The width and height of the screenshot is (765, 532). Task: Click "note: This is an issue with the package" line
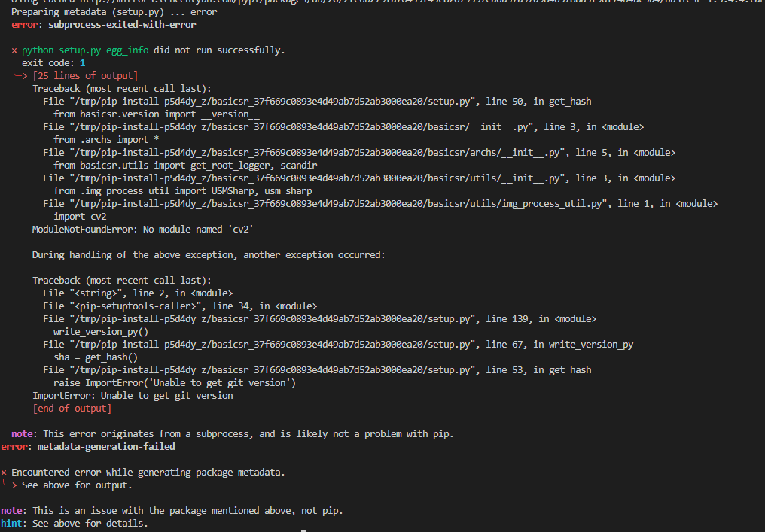(172, 510)
